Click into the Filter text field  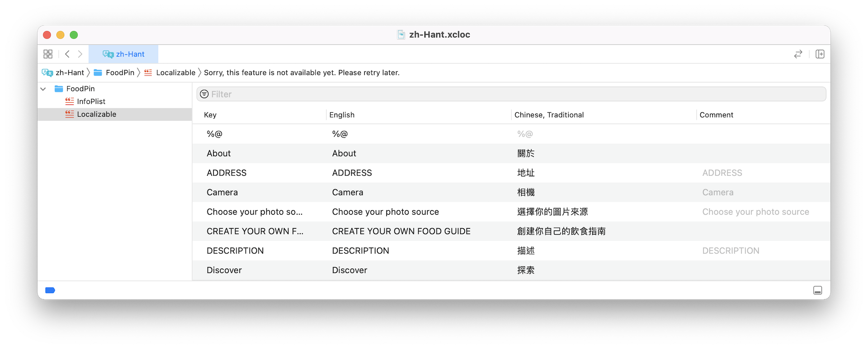pyautogui.click(x=515, y=94)
